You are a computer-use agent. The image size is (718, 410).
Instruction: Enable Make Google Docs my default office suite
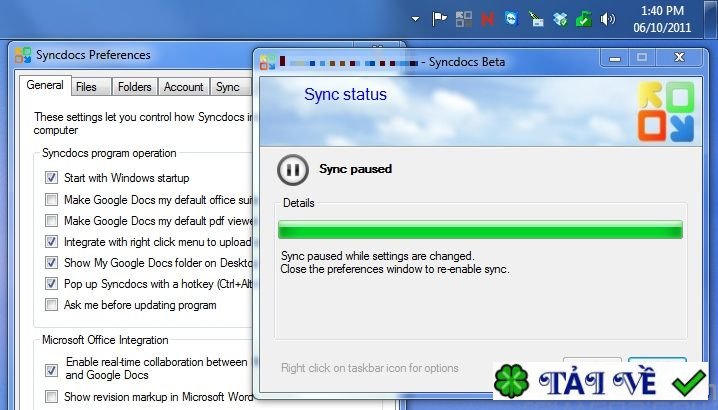(51, 199)
